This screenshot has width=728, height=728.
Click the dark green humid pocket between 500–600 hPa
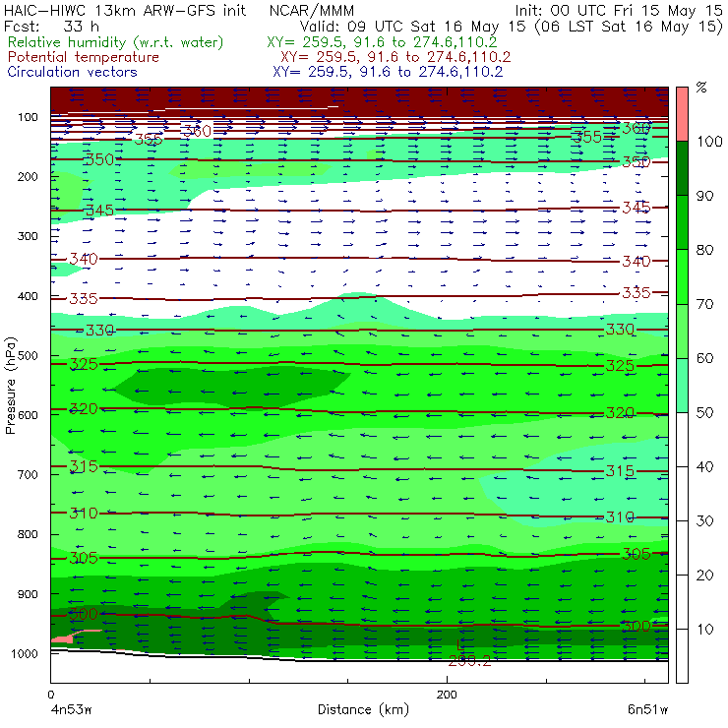pos(232,387)
